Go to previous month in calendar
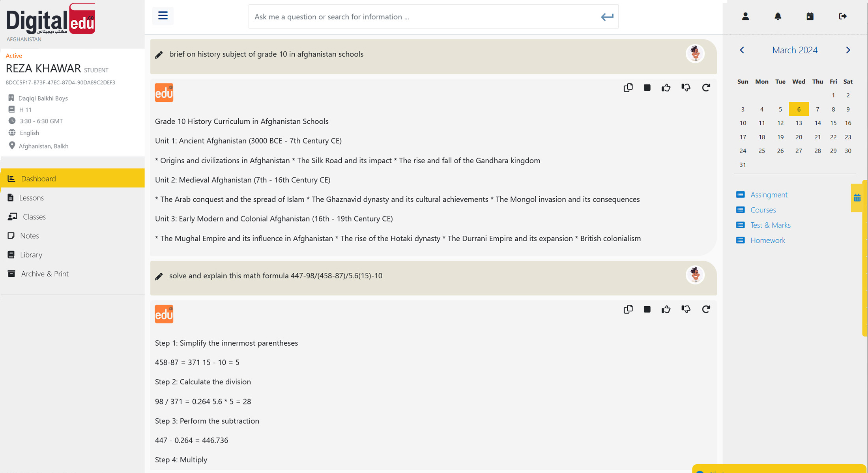 (742, 50)
